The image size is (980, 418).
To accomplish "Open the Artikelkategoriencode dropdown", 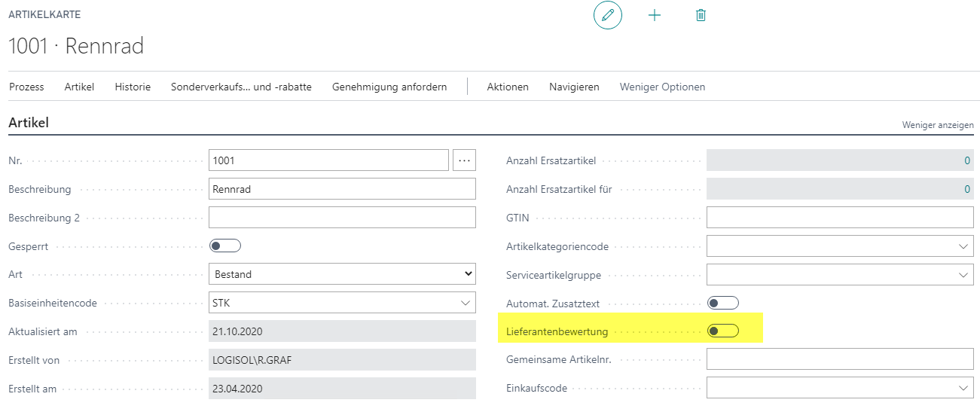I will [840, 246].
